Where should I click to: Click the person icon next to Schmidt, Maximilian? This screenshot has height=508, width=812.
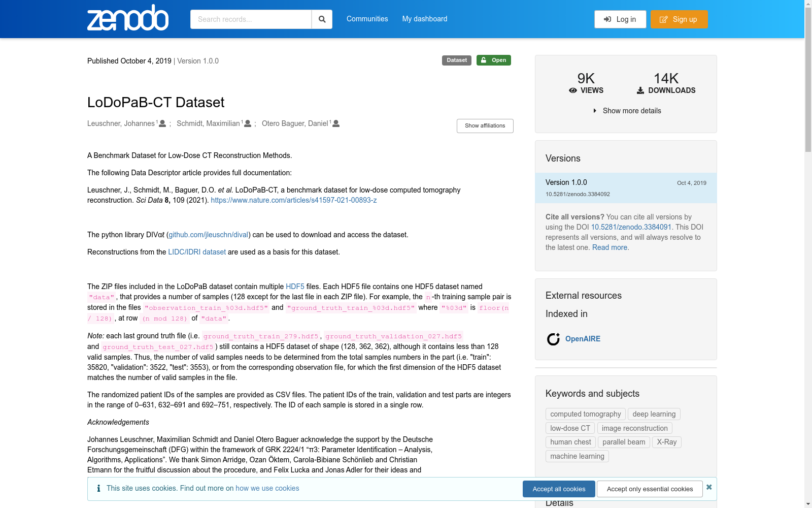click(248, 123)
